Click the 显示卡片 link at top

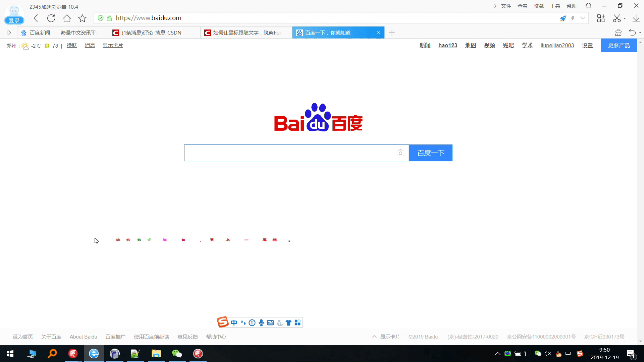pos(113,45)
